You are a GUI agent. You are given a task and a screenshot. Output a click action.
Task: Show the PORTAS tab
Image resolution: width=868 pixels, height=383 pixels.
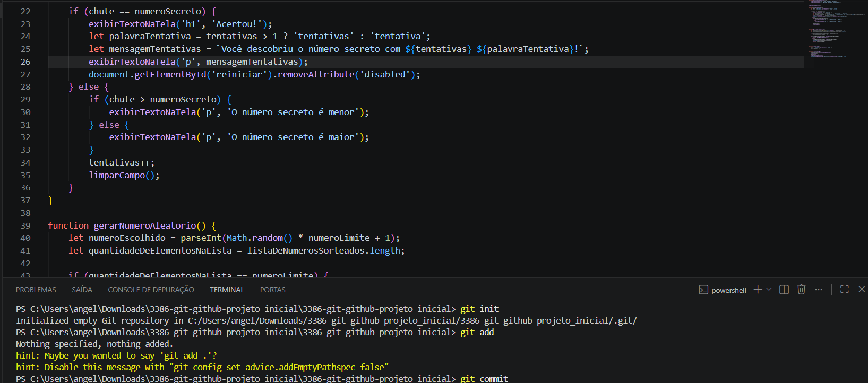273,290
